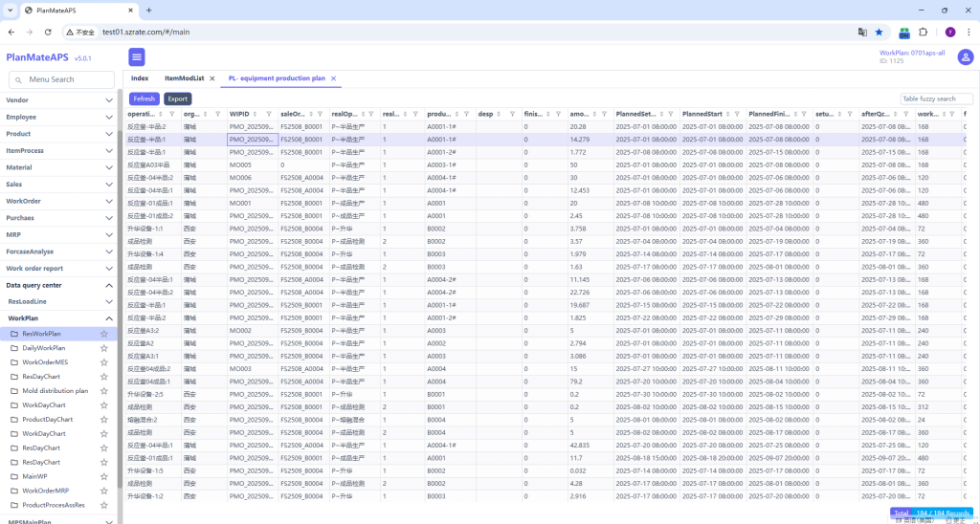This screenshot has height=524, width=980.
Task: Close PL- equipment production plan tab
Action: 333,78
